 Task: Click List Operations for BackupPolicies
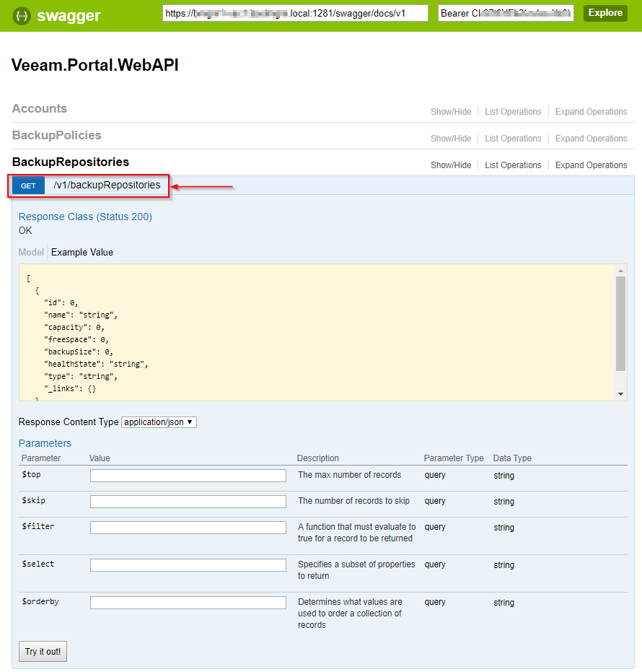click(513, 139)
